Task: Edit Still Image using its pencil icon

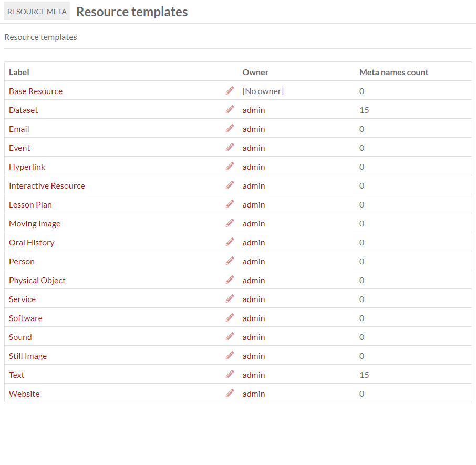Action: [x=230, y=355]
